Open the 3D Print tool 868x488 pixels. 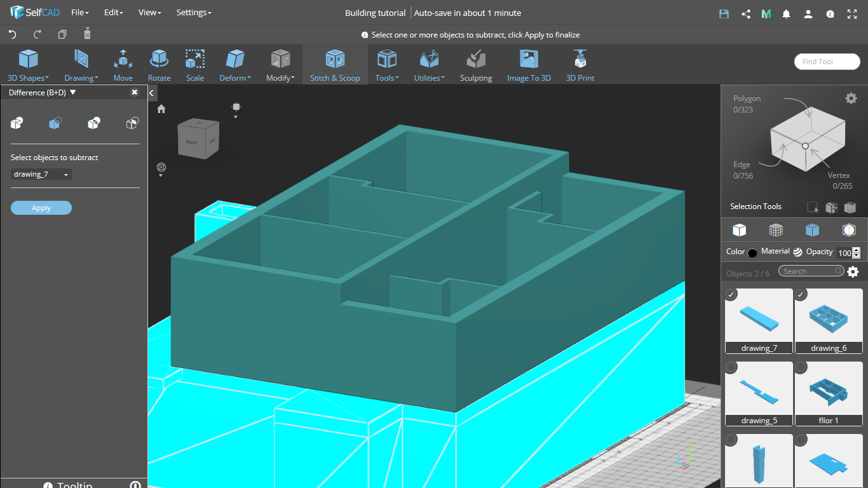click(580, 65)
